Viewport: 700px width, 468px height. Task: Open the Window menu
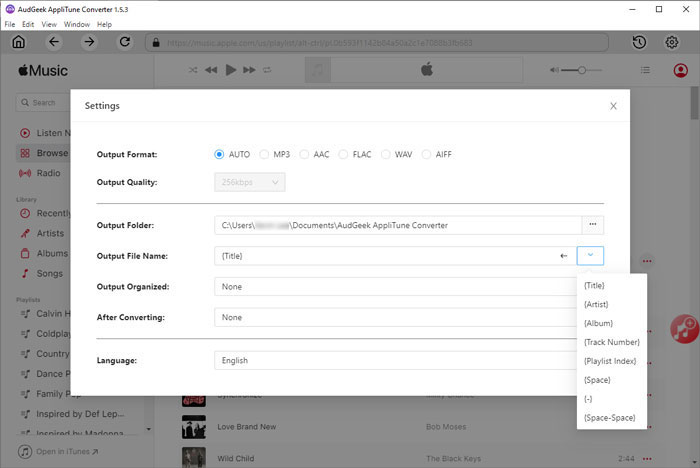click(x=77, y=24)
